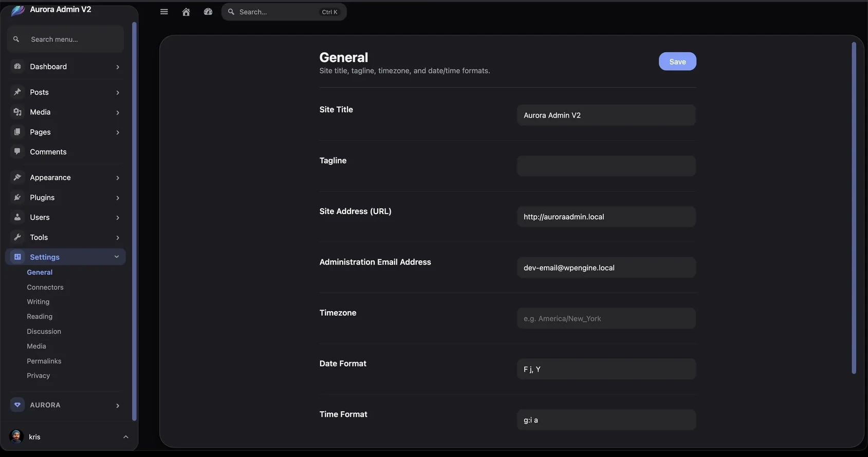This screenshot has height=457, width=868.
Task: Expand the Dashboard menu chevron
Action: click(118, 67)
